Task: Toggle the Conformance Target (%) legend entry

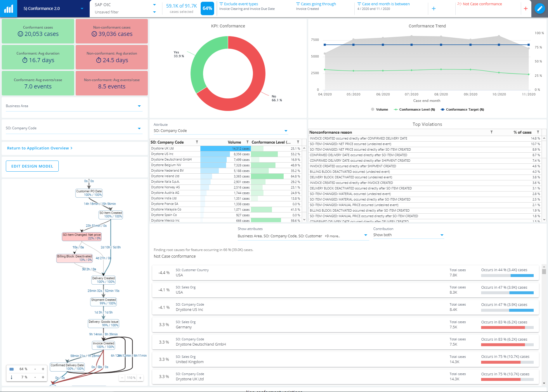Action: (462, 109)
